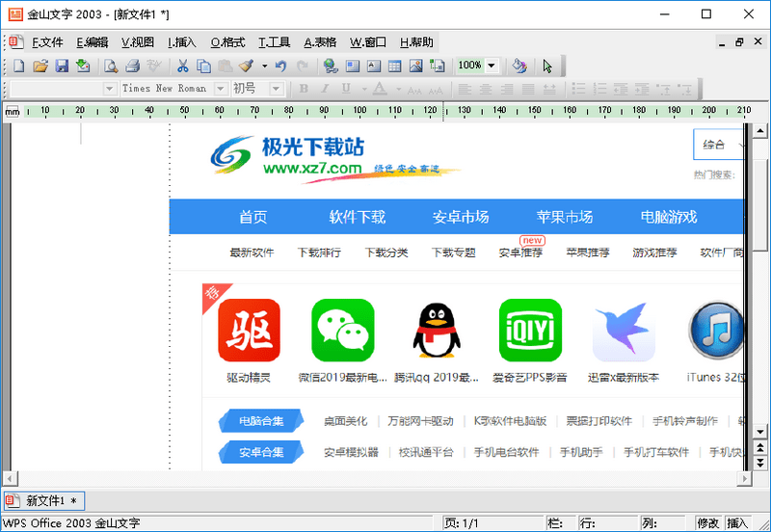Viewport: 771px width, 532px height.
Task: Expand the format painter options arrow
Action: (264, 66)
